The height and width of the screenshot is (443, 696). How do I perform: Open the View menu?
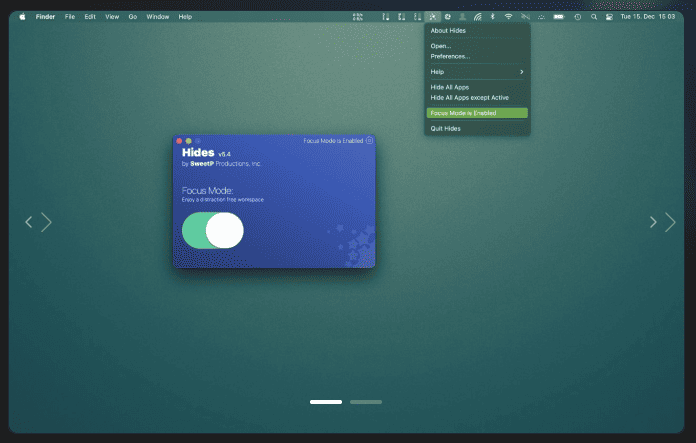pyautogui.click(x=112, y=17)
